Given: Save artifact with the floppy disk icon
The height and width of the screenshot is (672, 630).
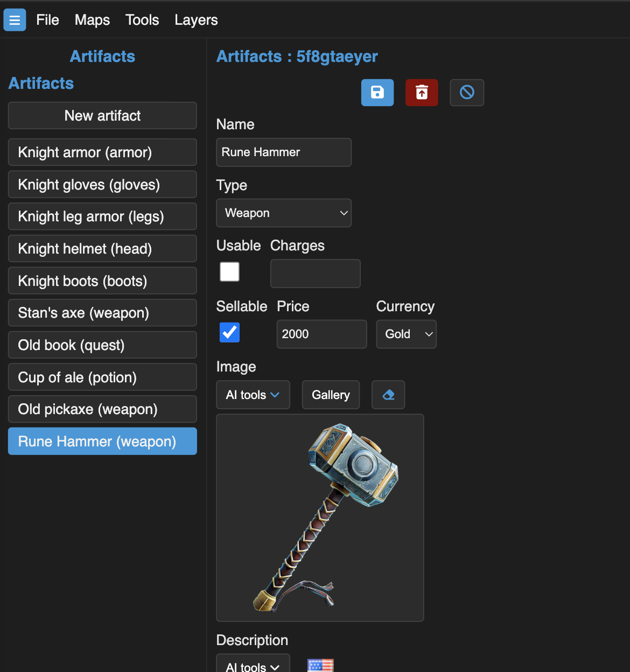Looking at the screenshot, I should (x=377, y=93).
